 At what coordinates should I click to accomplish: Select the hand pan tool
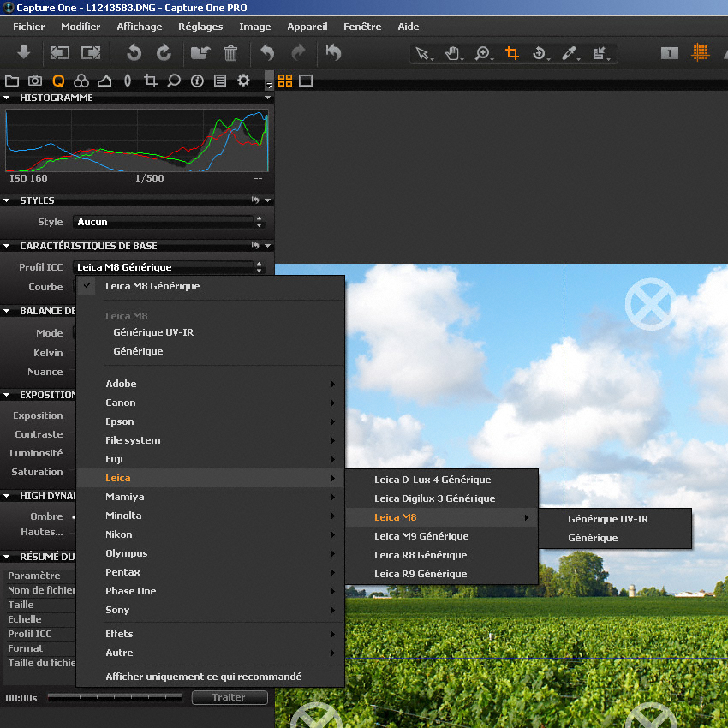[453, 53]
